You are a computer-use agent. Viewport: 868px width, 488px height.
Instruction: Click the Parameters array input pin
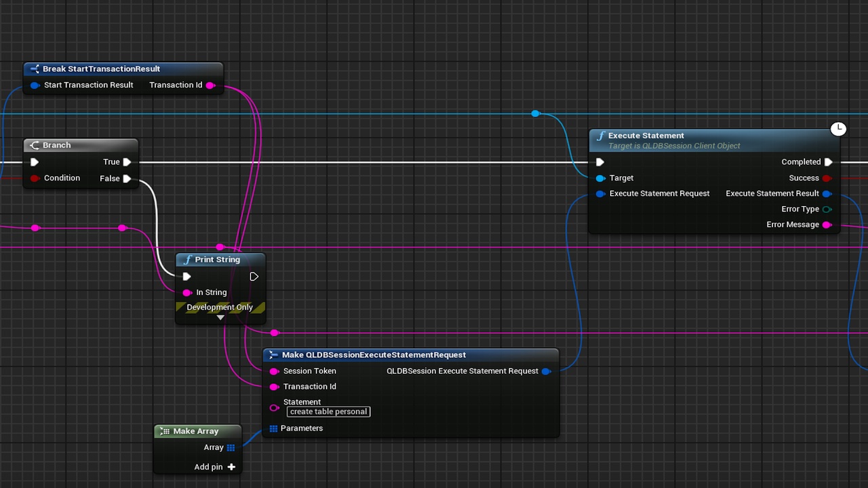(x=273, y=428)
